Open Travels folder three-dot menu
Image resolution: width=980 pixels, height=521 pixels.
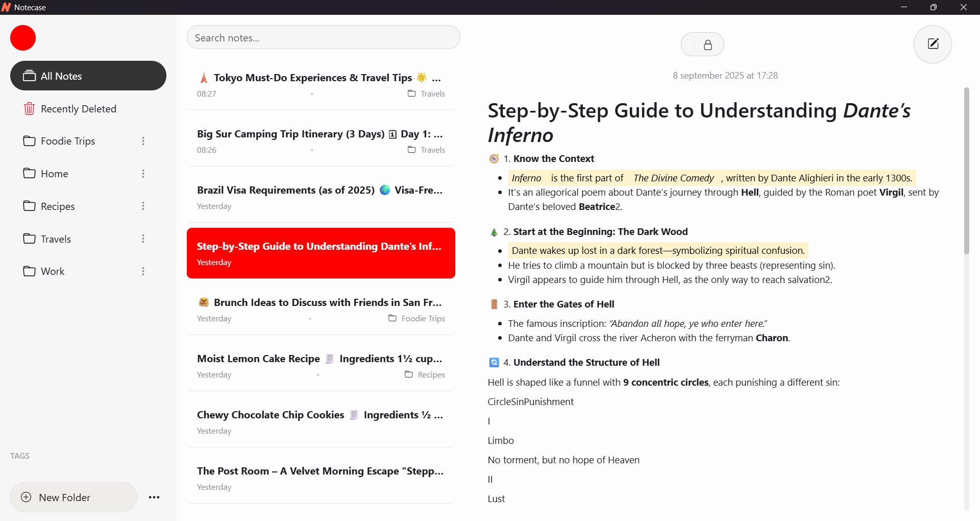(x=143, y=239)
